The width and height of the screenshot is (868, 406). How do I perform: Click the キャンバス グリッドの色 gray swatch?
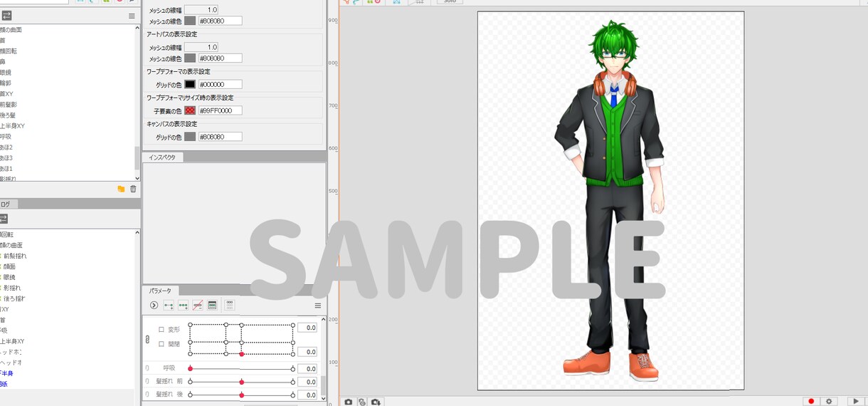(190, 137)
